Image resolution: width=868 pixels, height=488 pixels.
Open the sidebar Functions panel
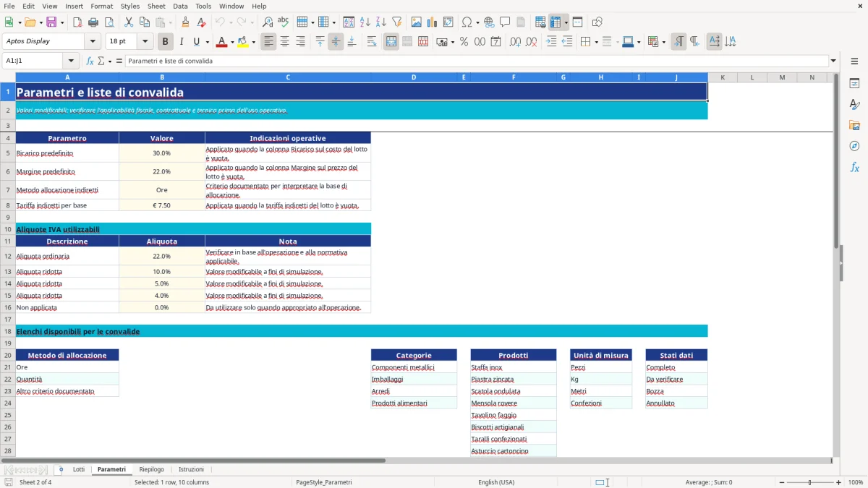pos(854,167)
